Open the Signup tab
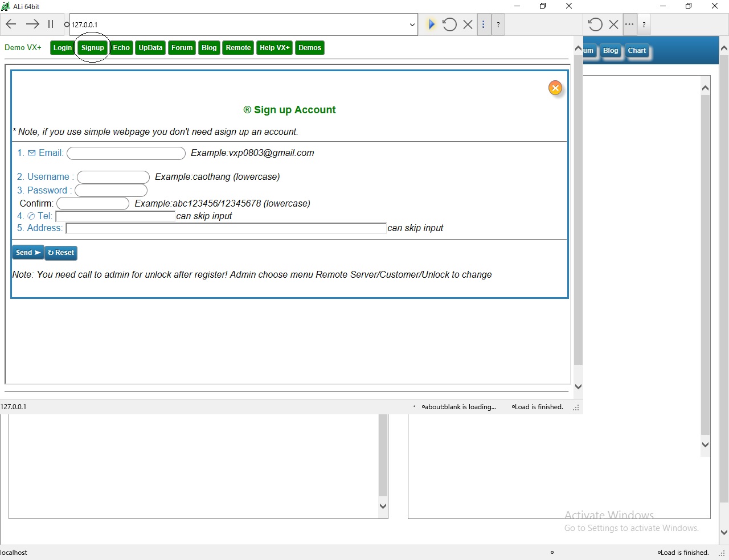 pos(92,48)
